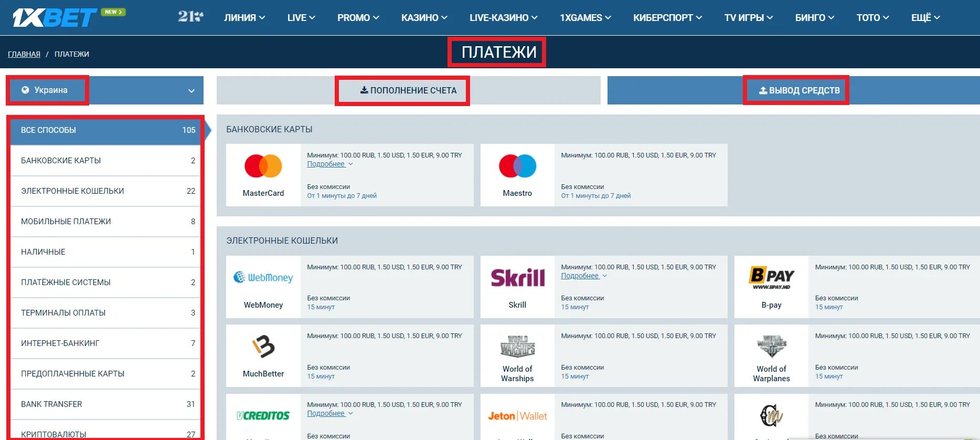The image size is (980, 440).
Task: Click the B-pay logo
Action: pos(771,277)
